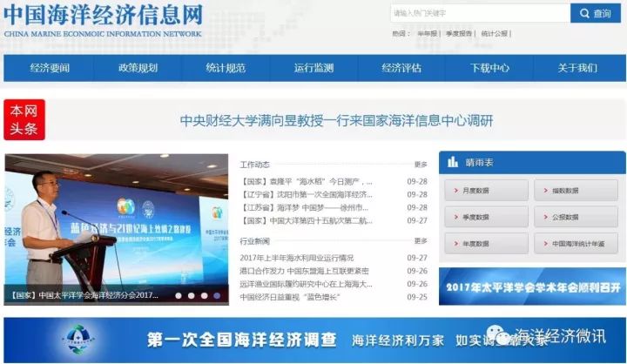Click the 本网头条 red badge icon
The height and width of the screenshot is (364, 627).
24,120
